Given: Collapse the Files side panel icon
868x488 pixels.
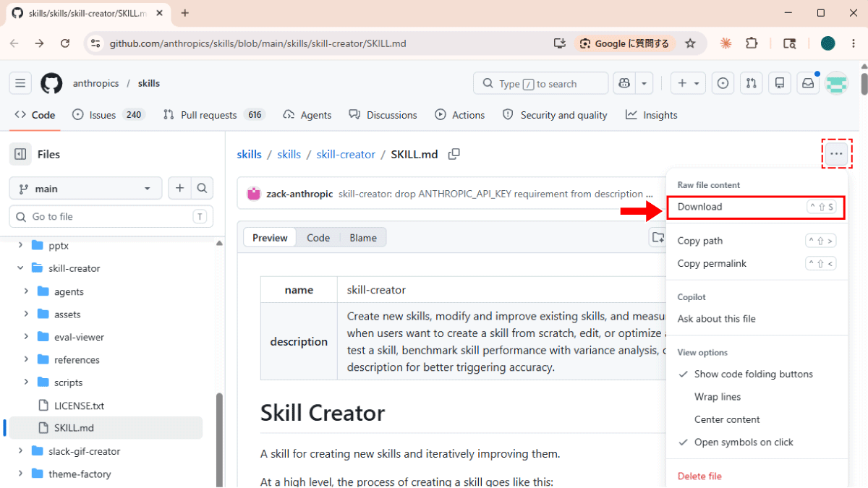Looking at the screenshot, I should [x=20, y=154].
